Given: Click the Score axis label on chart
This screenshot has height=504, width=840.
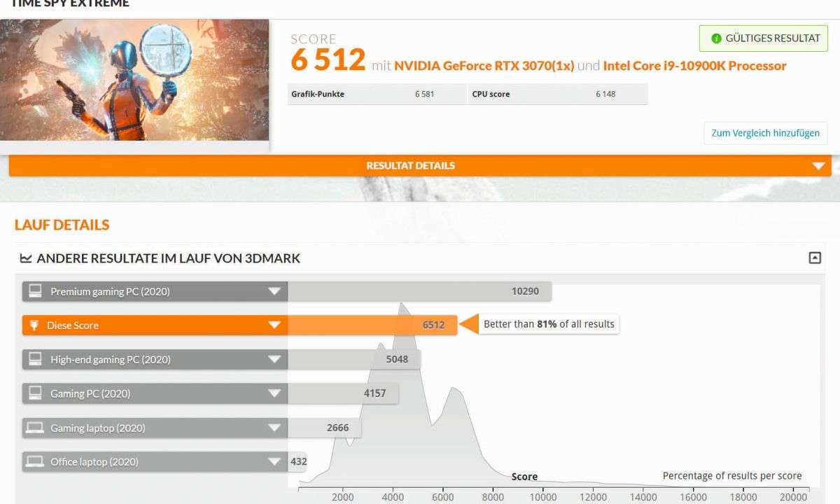Looking at the screenshot, I should [524, 477].
